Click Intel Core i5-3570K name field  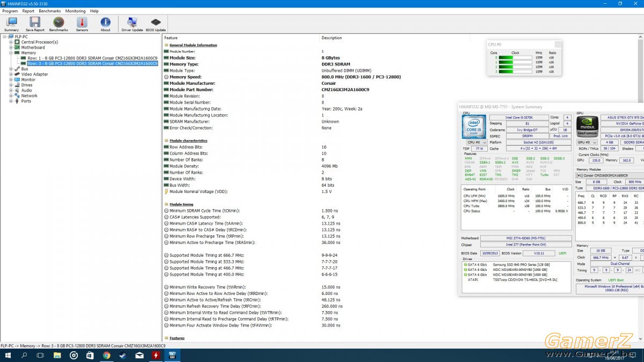tap(519, 117)
